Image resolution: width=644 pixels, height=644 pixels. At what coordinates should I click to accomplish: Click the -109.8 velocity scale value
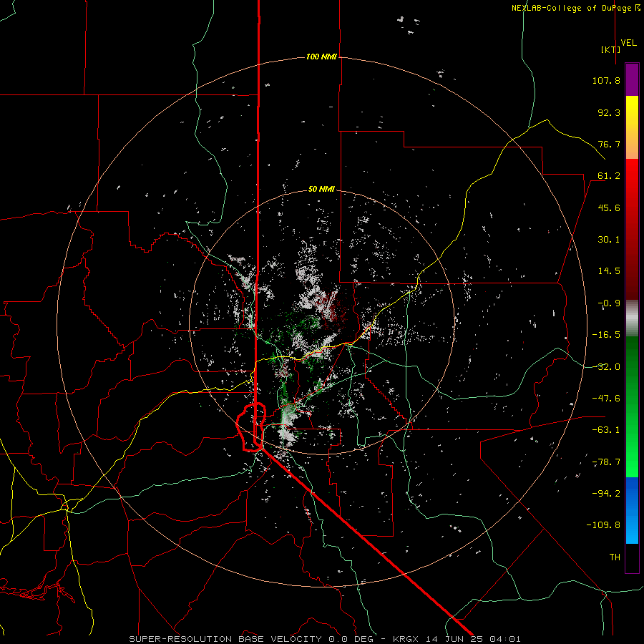(x=603, y=525)
